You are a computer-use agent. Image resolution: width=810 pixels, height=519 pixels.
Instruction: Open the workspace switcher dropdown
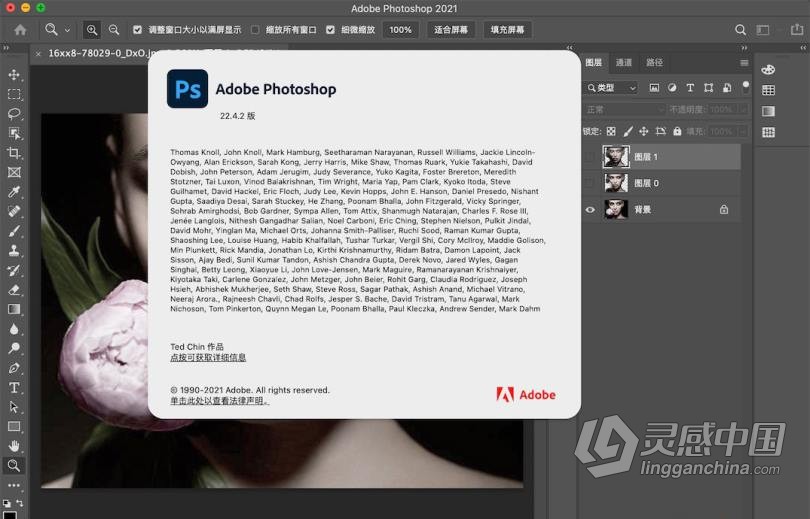763,30
